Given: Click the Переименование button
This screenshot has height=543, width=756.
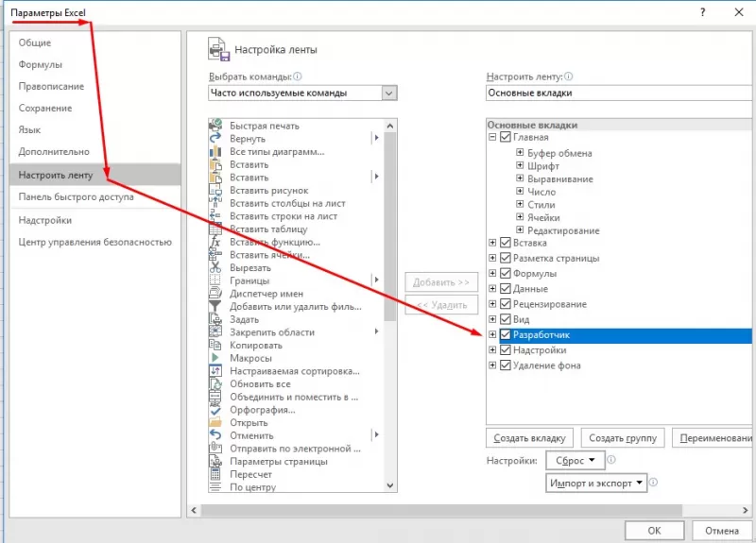Looking at the screenshot, I should [x=713, y=438].
